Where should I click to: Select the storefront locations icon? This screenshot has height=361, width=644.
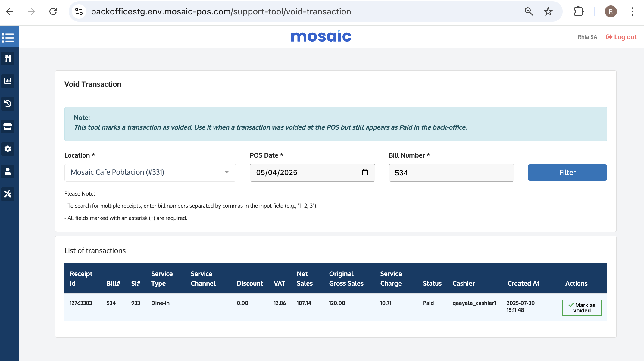(x=8, y=126)
